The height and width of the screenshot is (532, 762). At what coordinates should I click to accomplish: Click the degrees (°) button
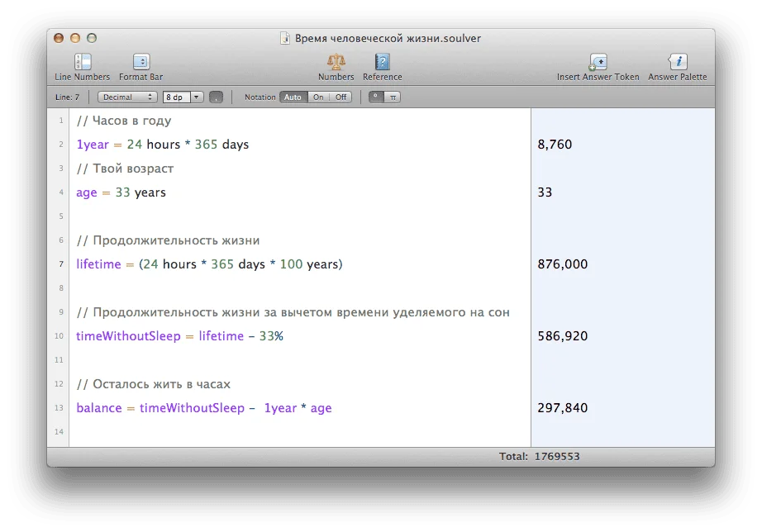377,97
